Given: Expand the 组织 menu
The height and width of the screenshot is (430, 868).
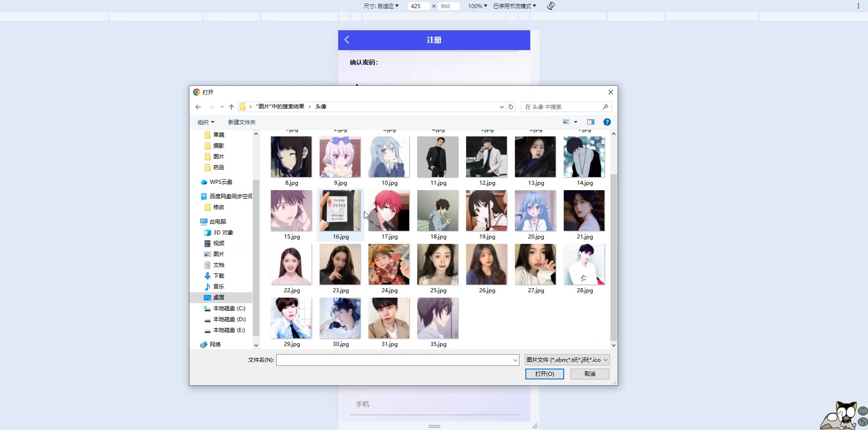Looking at the screenshot, I should (x=206, y=122).
